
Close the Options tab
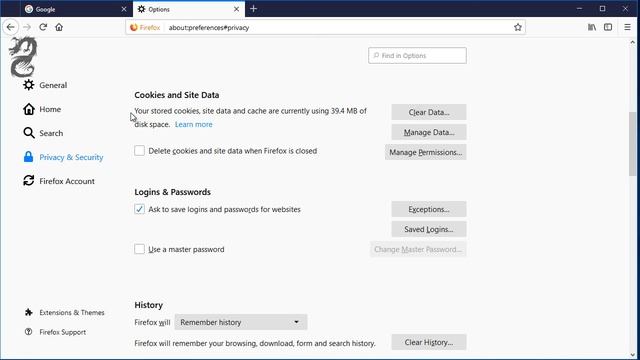tap(236, 9)
